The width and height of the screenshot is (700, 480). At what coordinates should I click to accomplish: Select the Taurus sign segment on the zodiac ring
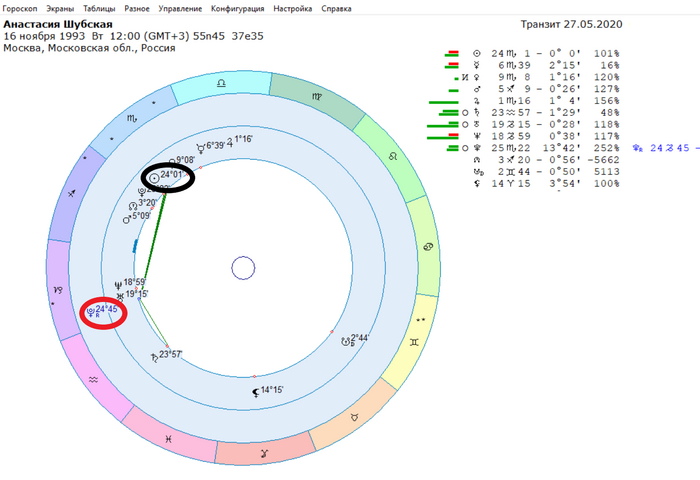pyautogui.click(x=354, y=417)
